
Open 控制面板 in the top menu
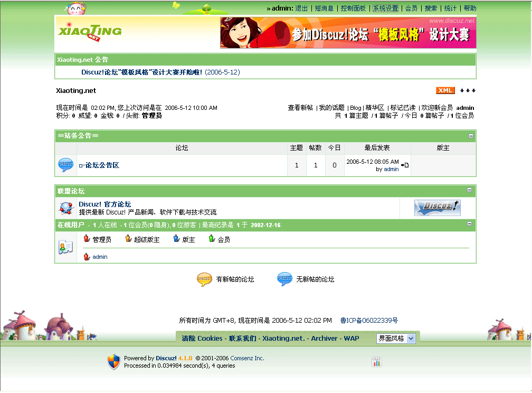point(353,8)
